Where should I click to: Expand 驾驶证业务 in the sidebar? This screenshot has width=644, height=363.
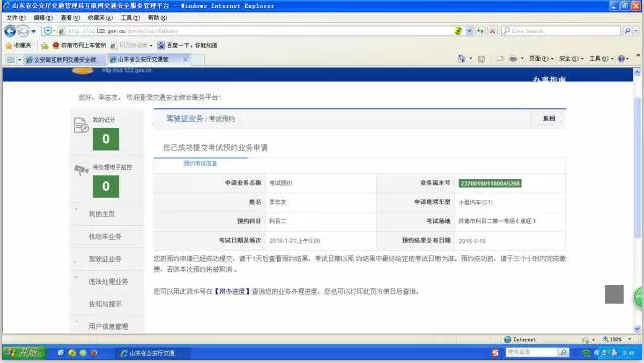click(x=105, y=259)
